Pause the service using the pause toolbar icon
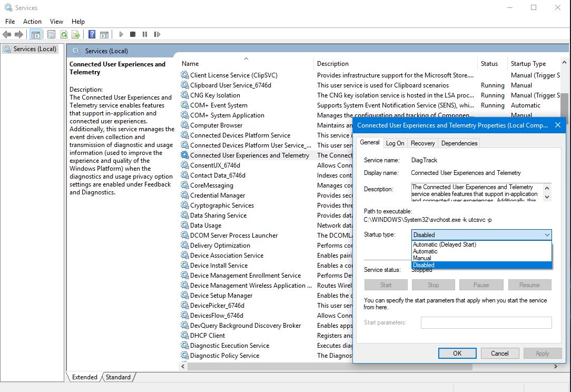Image resolution: width=571 pixels, height=392 pixels. click(x=144, y=34)
